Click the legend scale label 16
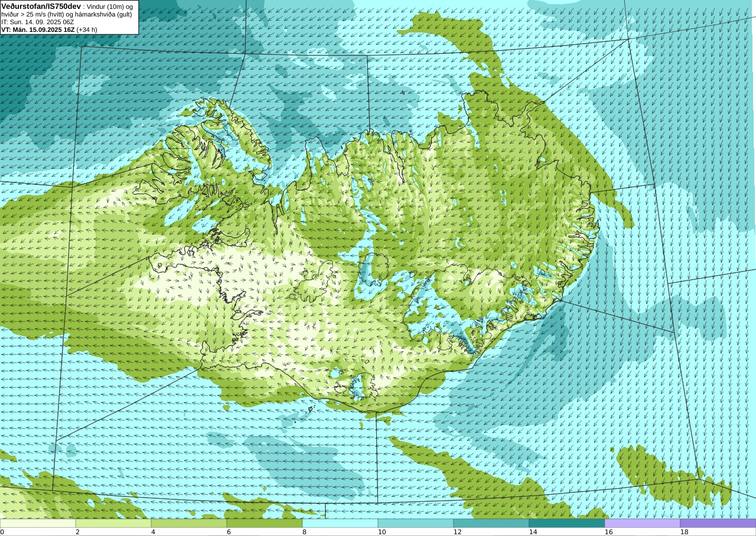 click(x=608, y=532)
